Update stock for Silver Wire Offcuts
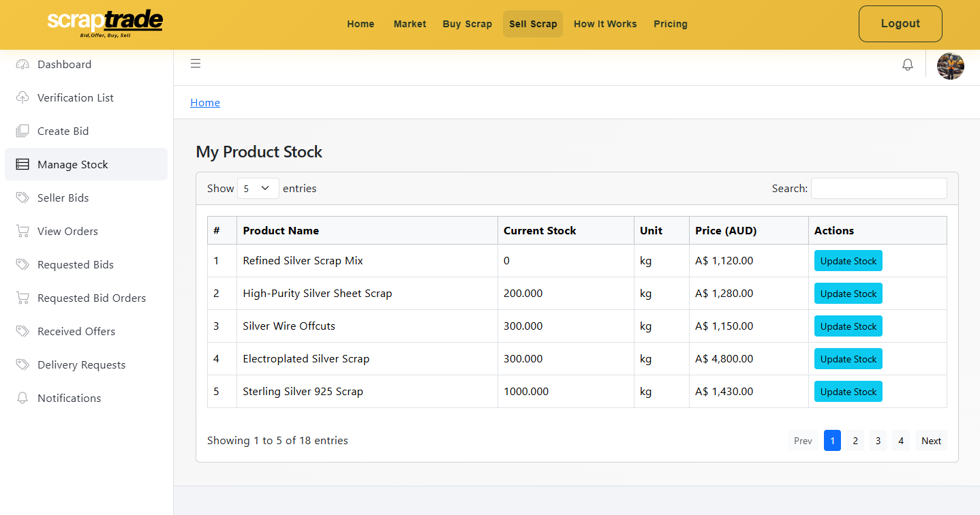 [848, 326]
